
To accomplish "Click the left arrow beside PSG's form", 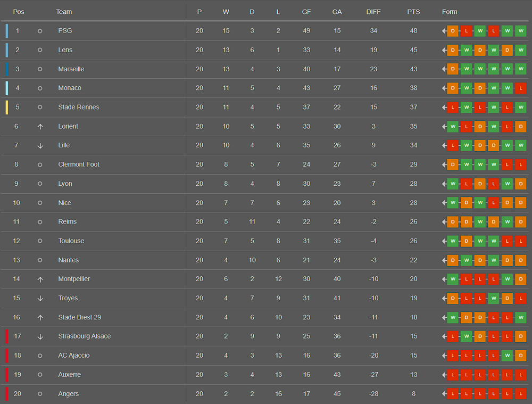I will 444,31.
